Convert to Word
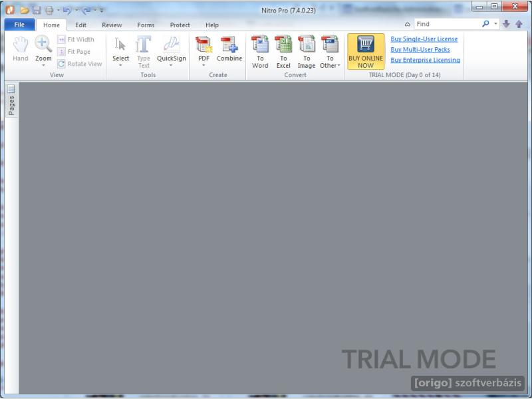This screenshot has width=532, height=399. pos(260,52)
